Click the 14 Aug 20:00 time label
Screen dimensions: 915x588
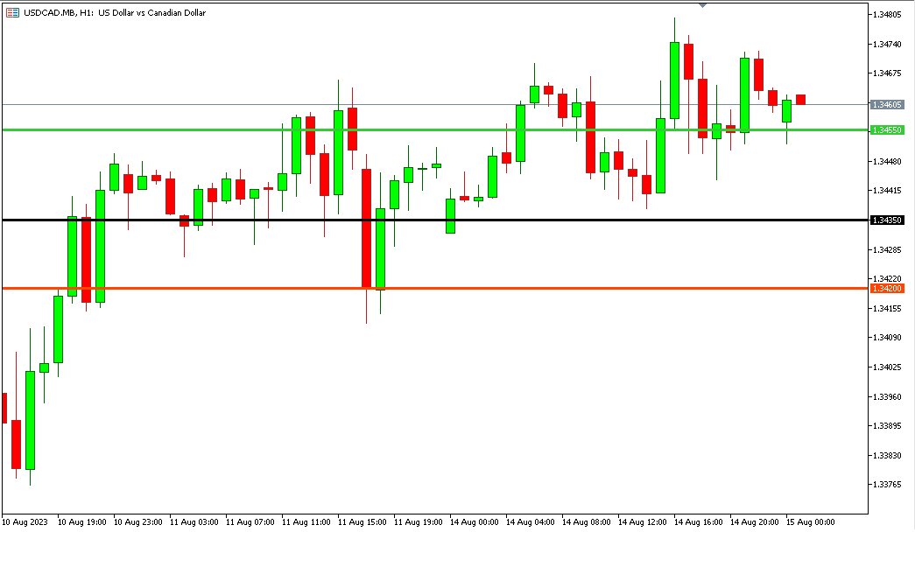[x=754, y=522]
